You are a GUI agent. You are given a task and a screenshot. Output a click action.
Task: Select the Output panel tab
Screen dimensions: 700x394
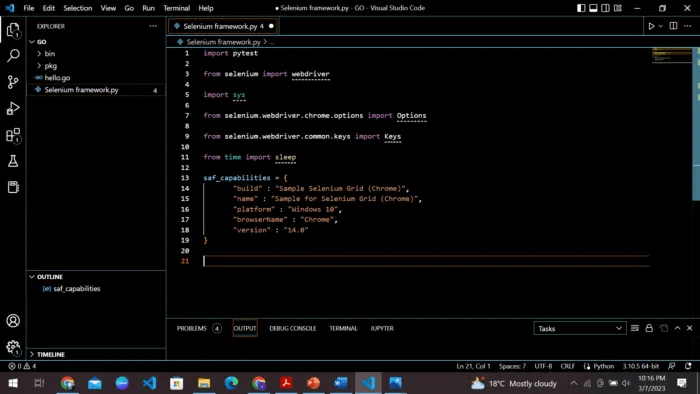pyautogui.click(x=245, y=328)
